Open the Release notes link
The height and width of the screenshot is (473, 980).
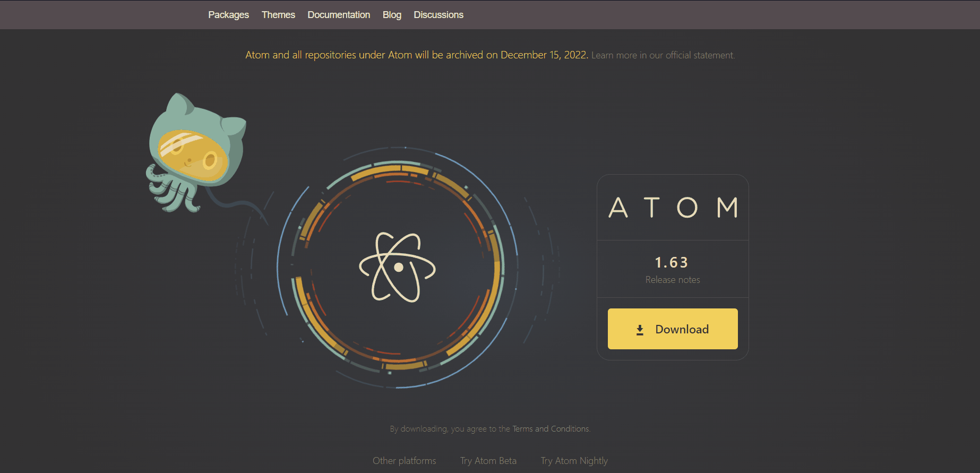click(x=673, y=280)
